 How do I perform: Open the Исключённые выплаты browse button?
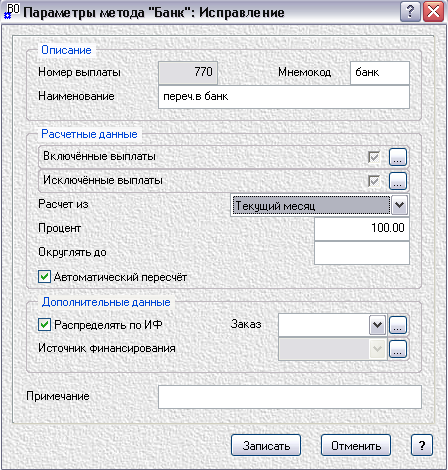[x=398, y=181]
